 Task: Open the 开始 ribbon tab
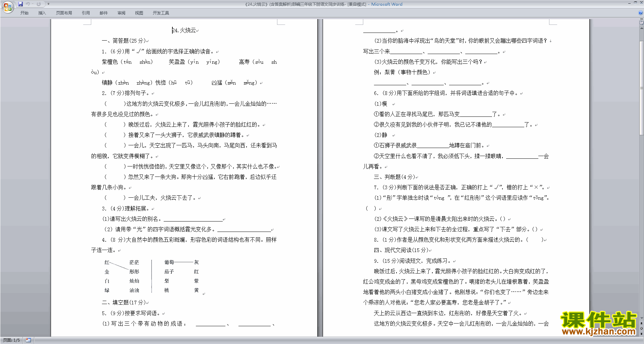point(24,13)
